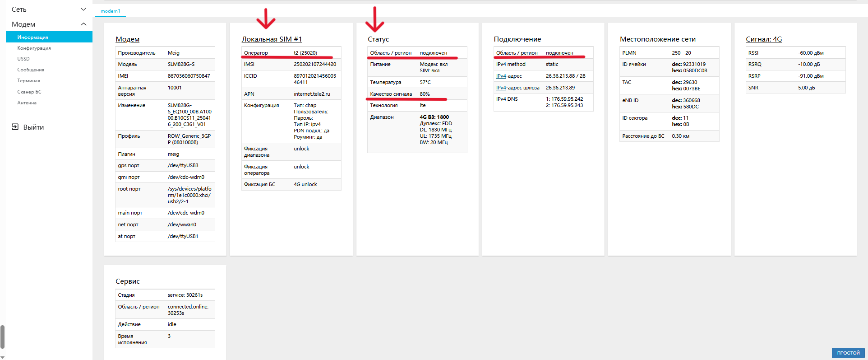Click the APN value internet.tele2.ru
Viewport: 868px width, 360px height.
coord(312,94)
